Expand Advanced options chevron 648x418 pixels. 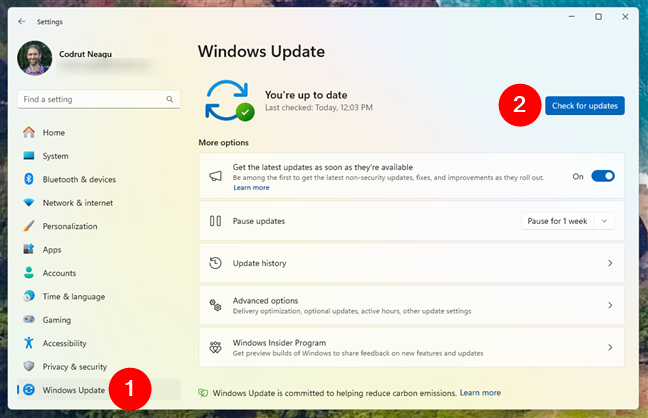tap(610, 305)
